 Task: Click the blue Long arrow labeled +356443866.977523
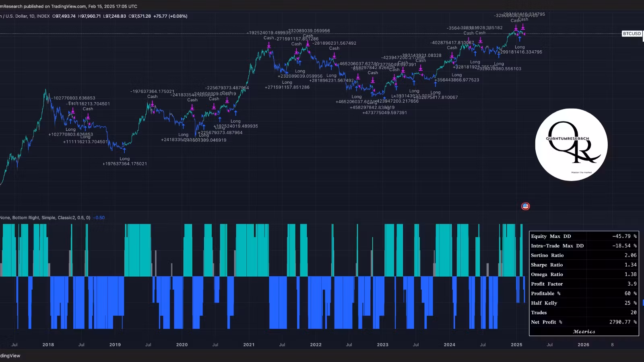click(x=435, y=84)
